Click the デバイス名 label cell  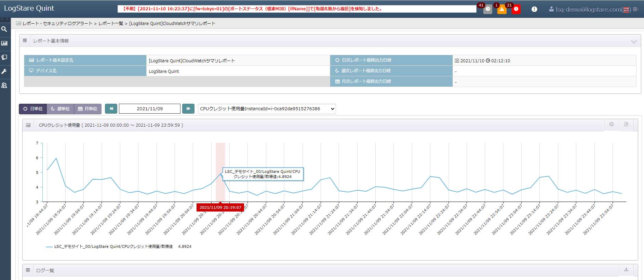[x=85, y=71]
